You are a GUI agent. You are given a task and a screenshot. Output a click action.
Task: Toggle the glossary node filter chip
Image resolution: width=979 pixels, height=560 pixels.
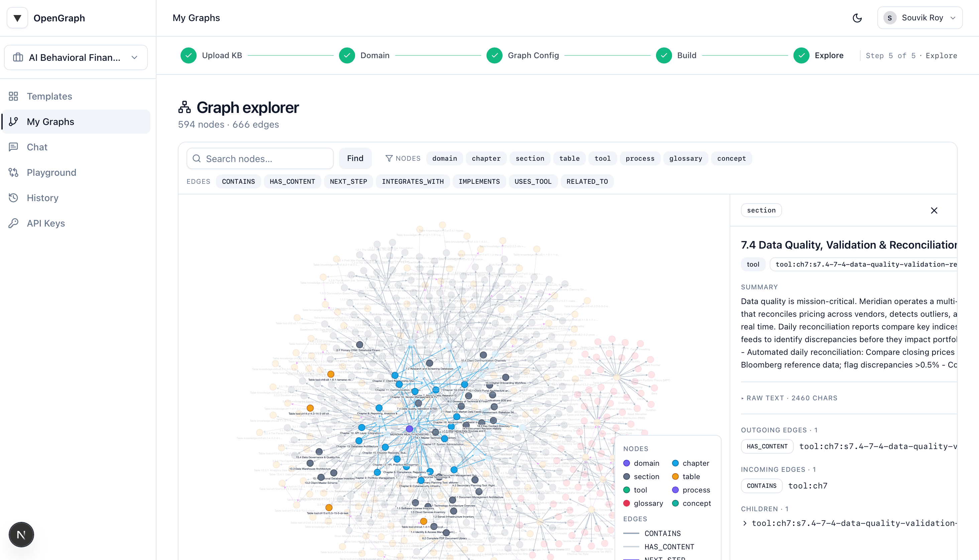(x=685, y=158)
